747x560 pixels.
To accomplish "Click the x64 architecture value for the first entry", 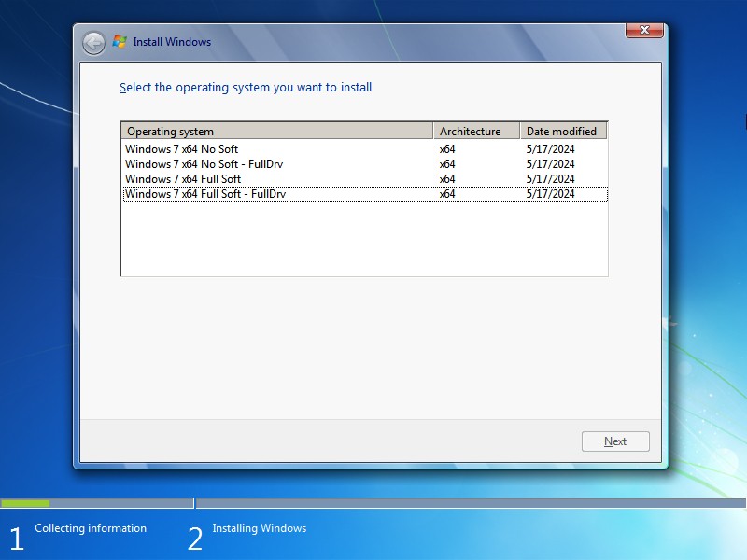I will 446,148.
